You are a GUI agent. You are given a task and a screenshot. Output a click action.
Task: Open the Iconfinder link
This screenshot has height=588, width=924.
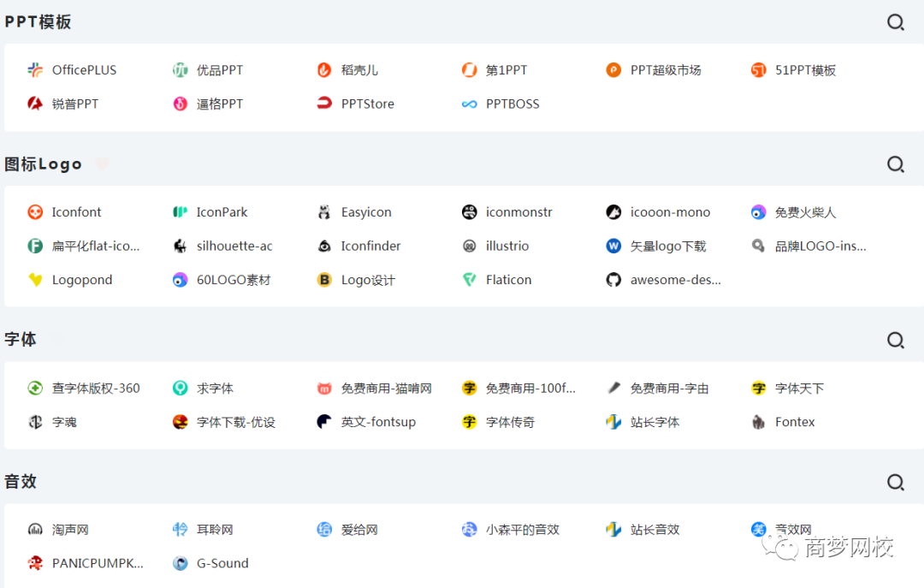click(370, 246)
